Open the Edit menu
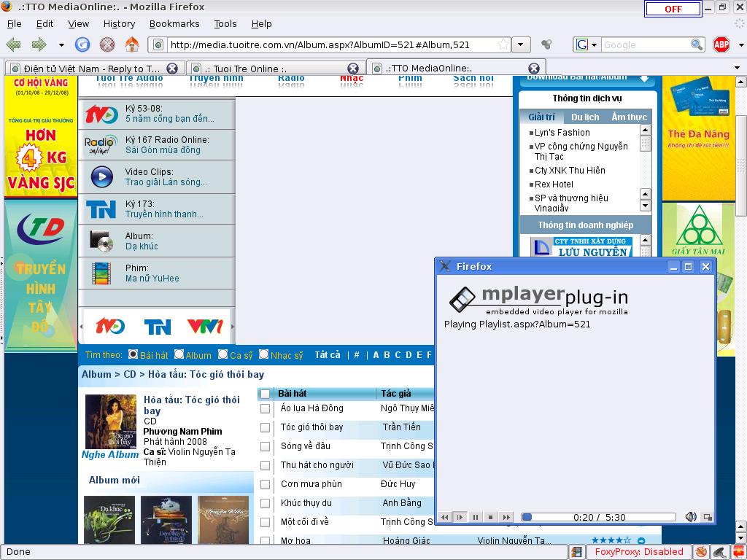This screenshot has height=560, width=747. tap(44, 24)
